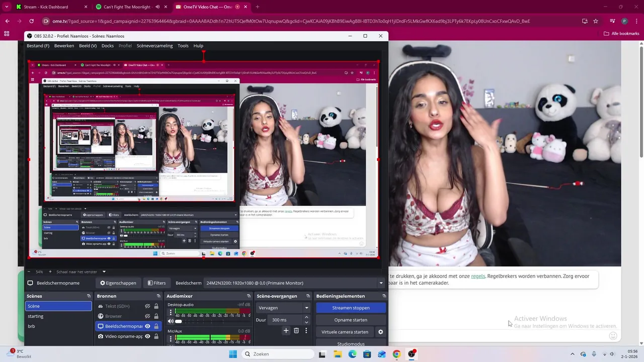The height and width of the screenshot is (362, 644).
Task: Open Bewerken menu
Action: (x=64, y=46)
